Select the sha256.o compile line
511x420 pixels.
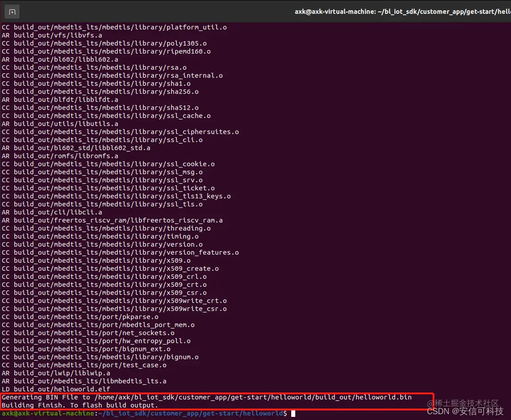[x=100, y=92]
